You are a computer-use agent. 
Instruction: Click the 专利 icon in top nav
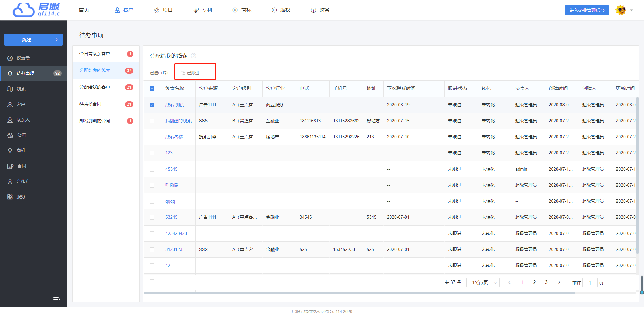tap(196, 10)
